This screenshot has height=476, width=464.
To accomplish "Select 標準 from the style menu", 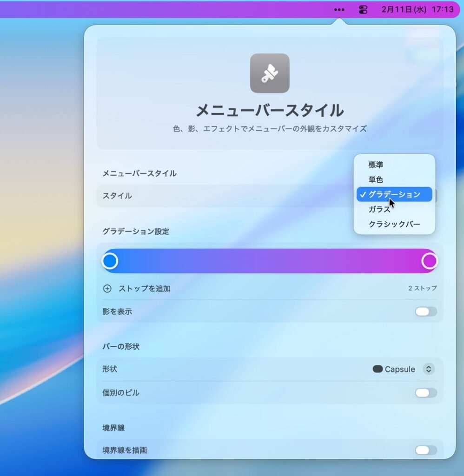I will point(376,165).
